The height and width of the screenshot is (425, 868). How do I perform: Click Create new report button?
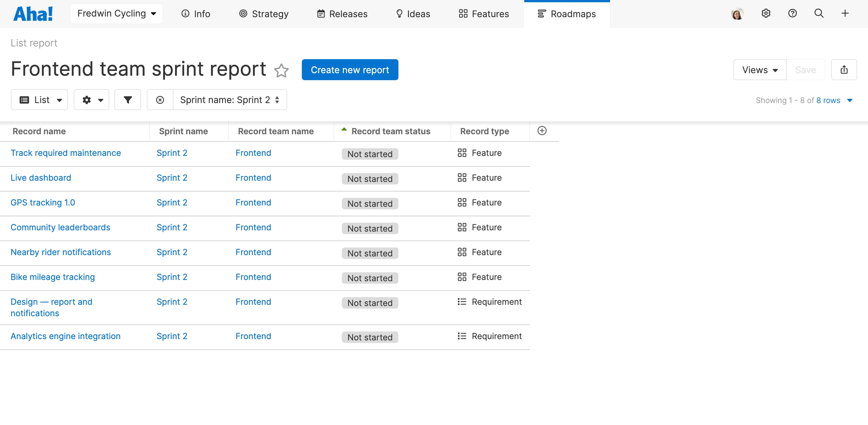point(349,70)
